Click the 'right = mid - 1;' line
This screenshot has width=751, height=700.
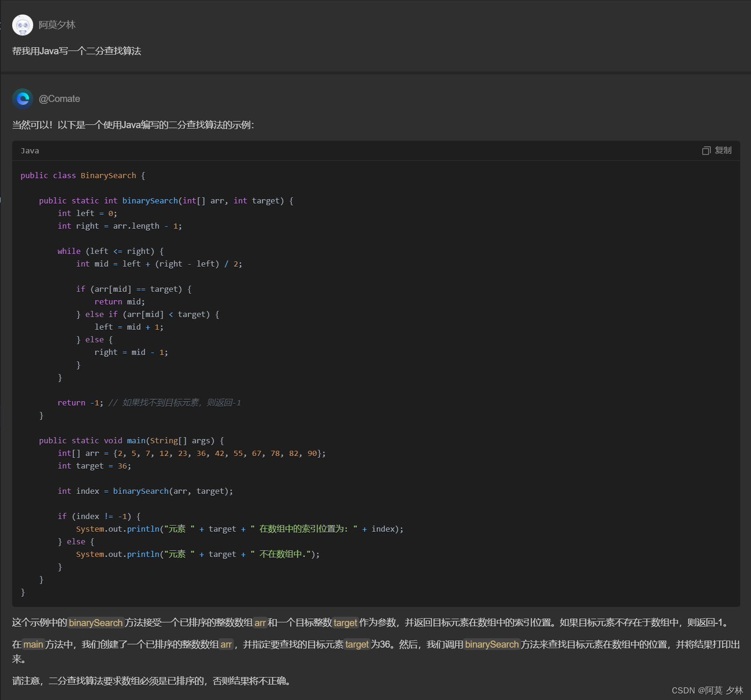tap(131, 352)
